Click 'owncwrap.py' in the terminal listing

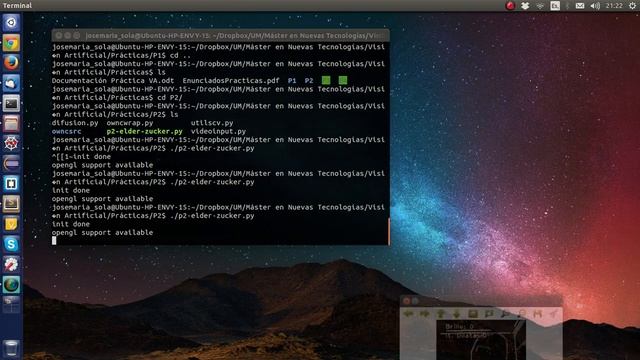pyautogui.click(x=130, y=122)
